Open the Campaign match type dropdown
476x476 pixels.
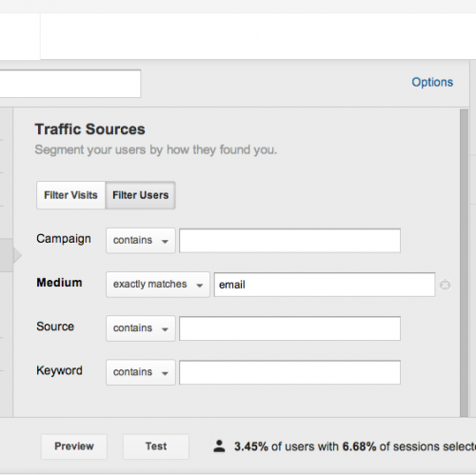point(141,241)
